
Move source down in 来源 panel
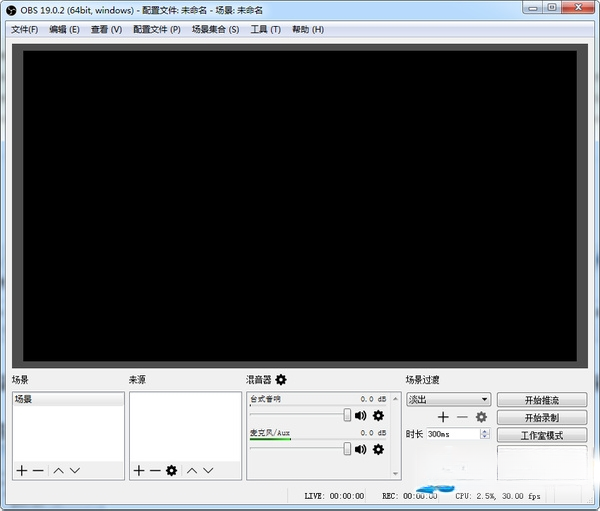coord(208,470)
